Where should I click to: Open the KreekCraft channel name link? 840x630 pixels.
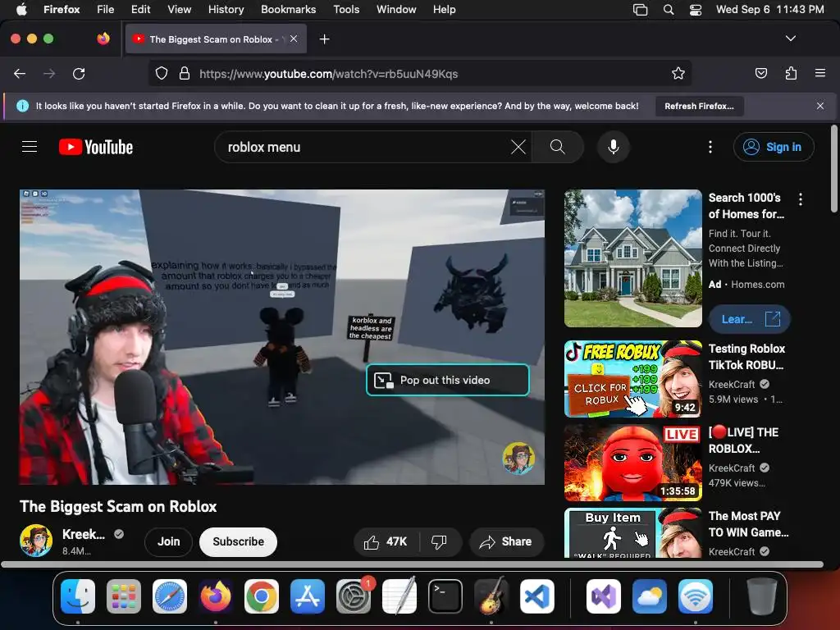[84, 534]
